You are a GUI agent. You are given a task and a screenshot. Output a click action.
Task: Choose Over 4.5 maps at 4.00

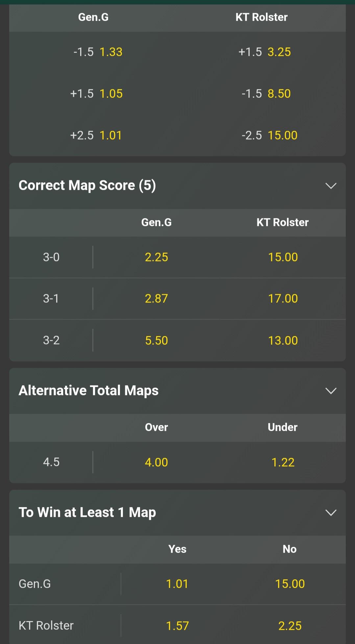[x=156, y=462]
